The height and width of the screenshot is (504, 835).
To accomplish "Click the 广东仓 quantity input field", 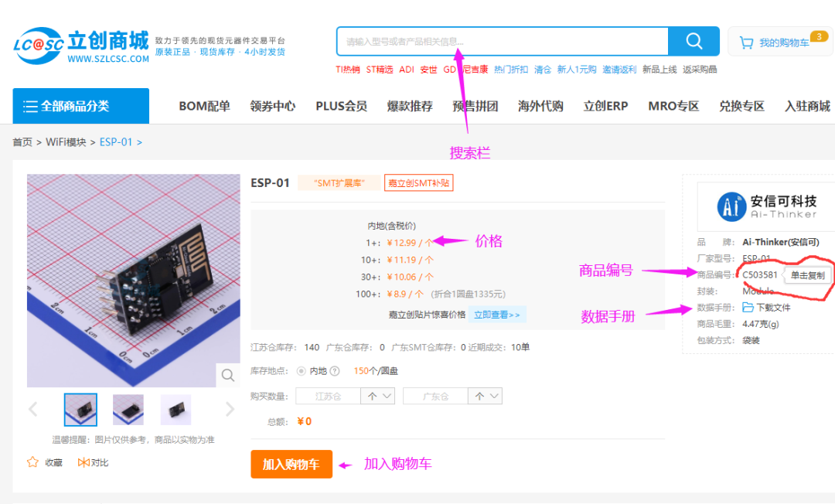I will click(435, 396).
